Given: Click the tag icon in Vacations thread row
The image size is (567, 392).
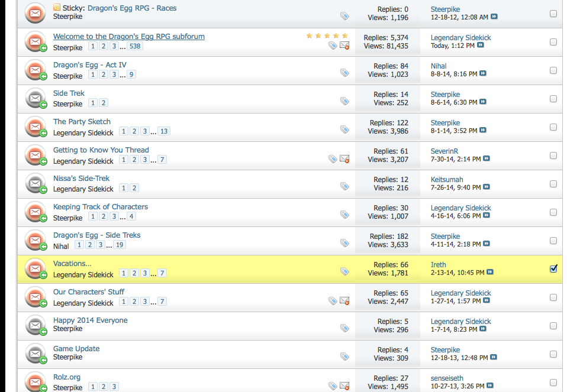Looking at the screenshot, I should click(344, 271).
